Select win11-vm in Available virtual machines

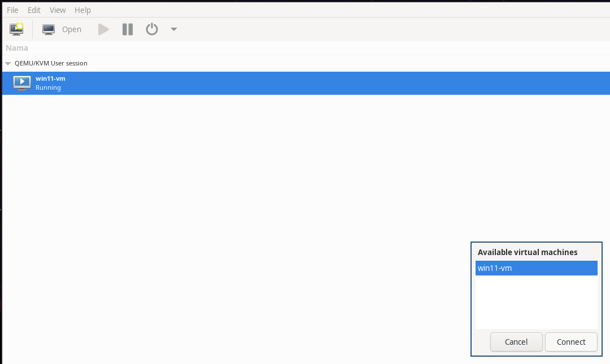(536, 268)
